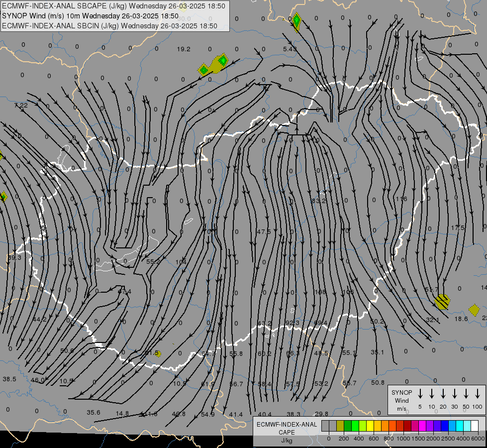Screen dimensions: 487x448
Task: Click the '2500' tick label on CAPE scale
Action: [448, 439]
